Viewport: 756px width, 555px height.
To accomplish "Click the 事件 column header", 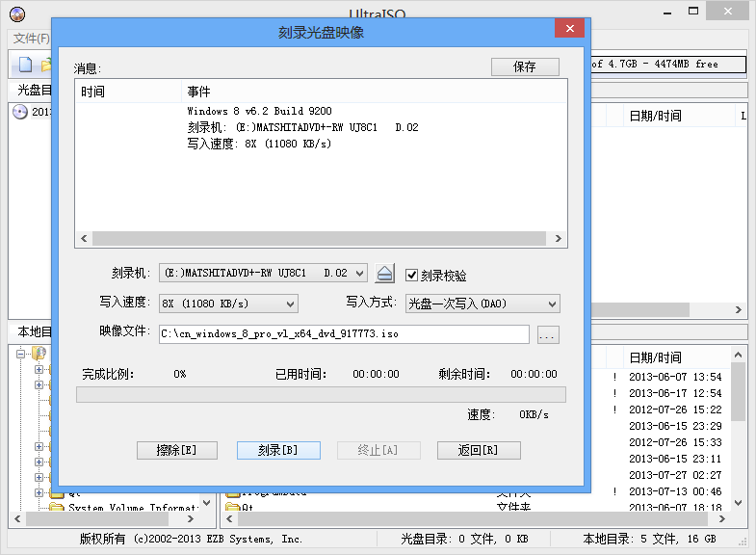I will (x=374, y=92).
